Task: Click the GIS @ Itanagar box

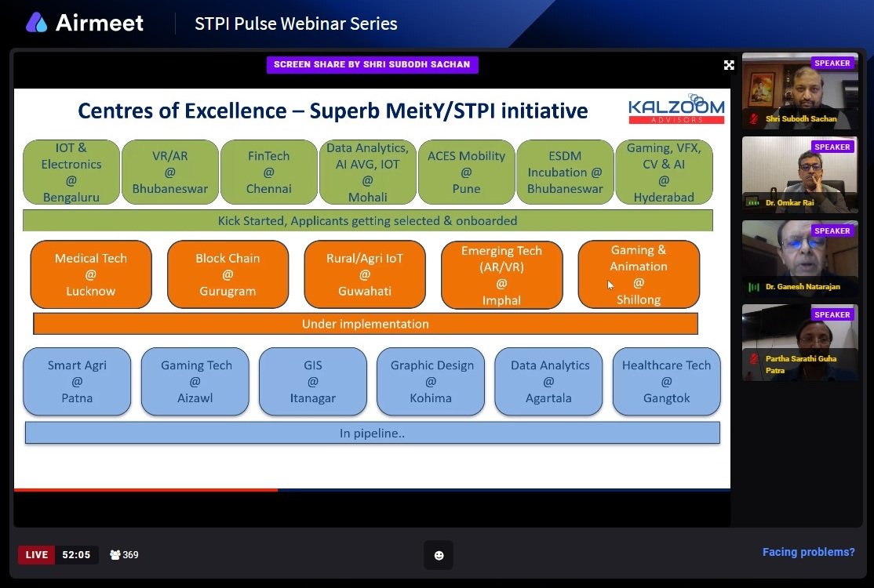Action: [x=313, y=382]
